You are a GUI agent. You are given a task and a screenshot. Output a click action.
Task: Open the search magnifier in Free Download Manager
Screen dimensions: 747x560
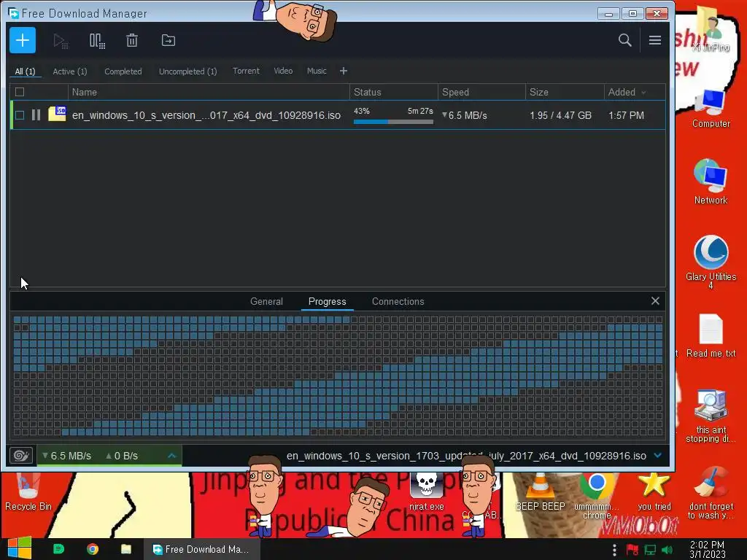pos(624,41)
